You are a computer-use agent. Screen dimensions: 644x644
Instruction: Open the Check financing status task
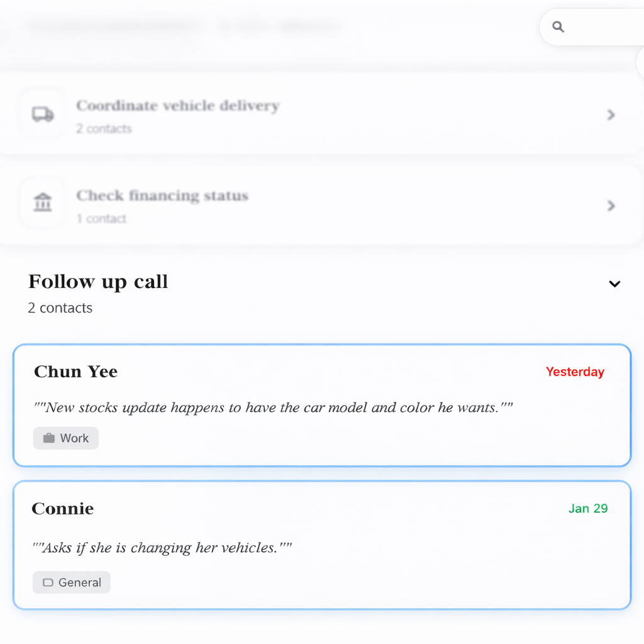pyautogui.click(x=162, y=196)
